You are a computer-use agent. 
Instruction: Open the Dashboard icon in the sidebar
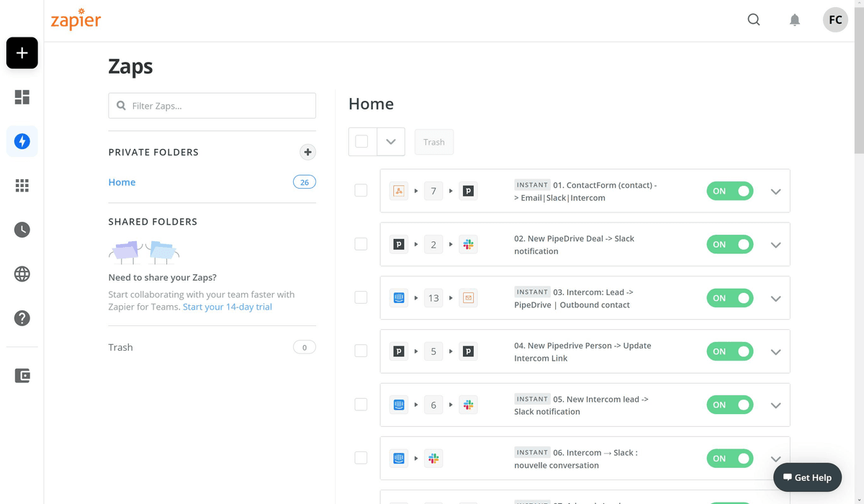[x=22, y=96]
